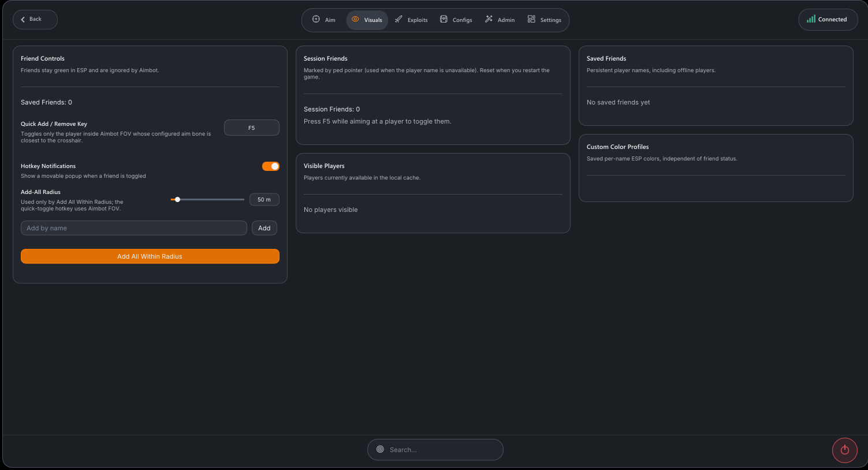Focus the Add by name input field
868x470 pixels.
[x=134, y=228]
